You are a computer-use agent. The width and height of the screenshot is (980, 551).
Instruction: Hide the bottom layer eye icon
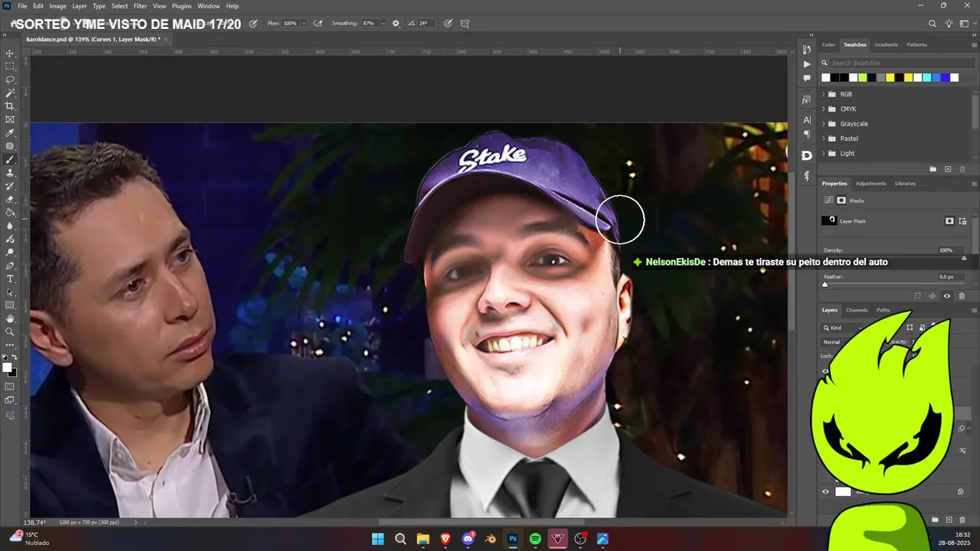tap(825, 492)
